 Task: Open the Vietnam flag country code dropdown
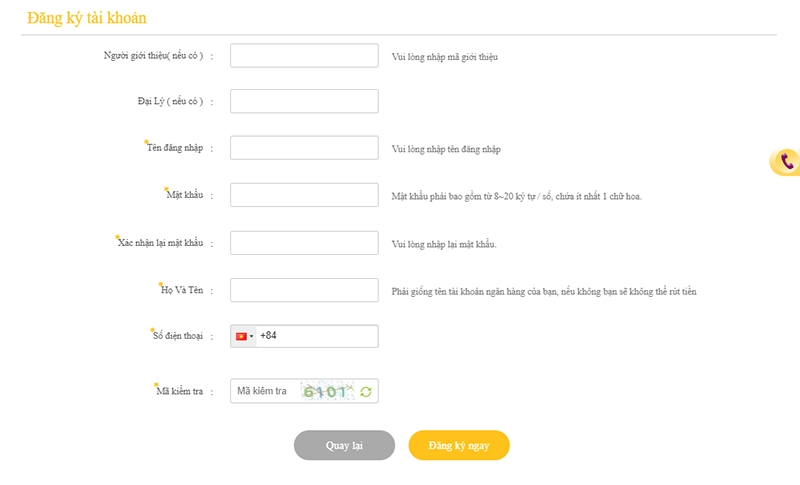244,336
